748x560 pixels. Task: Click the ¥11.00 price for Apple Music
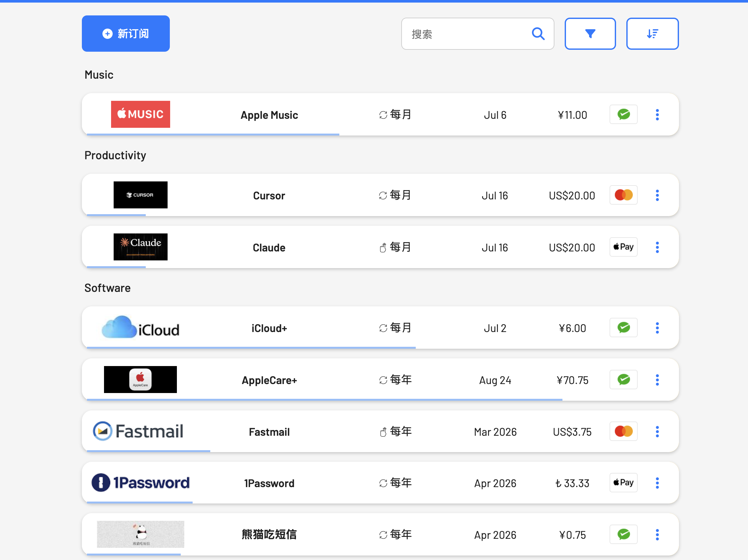tap(572, 115)
